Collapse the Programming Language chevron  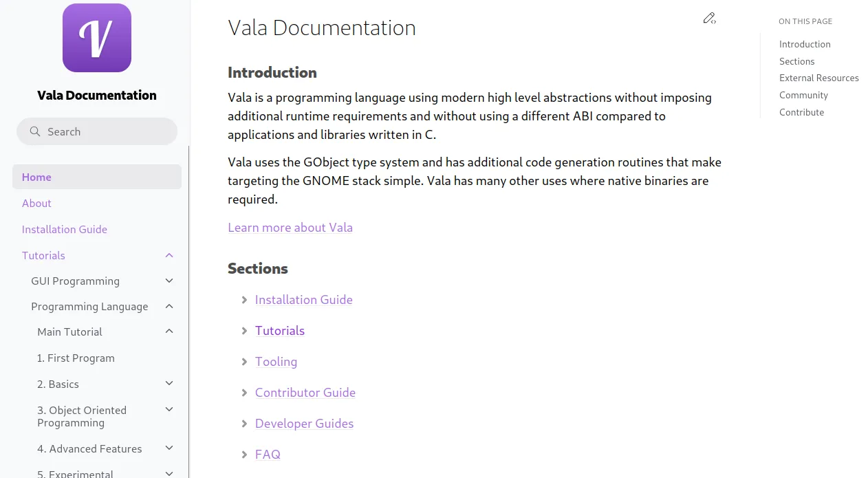pos(169,307)
